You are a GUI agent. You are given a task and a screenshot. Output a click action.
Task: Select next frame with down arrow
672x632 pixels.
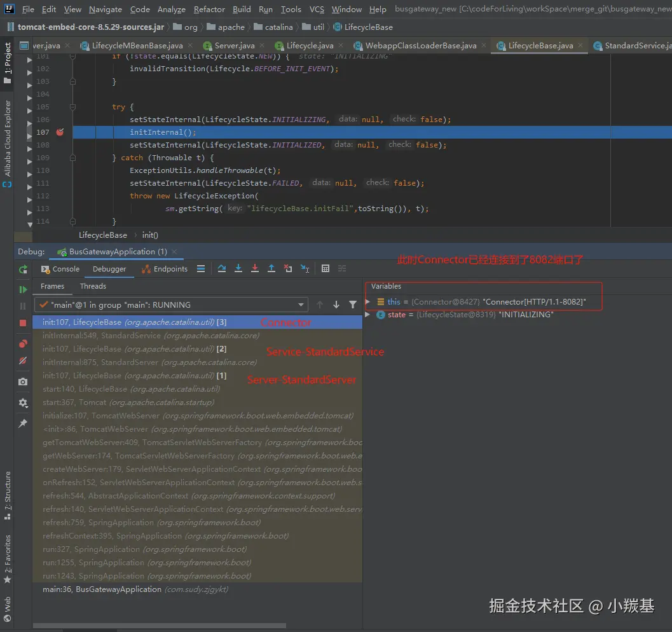click(x=336, y=305)
